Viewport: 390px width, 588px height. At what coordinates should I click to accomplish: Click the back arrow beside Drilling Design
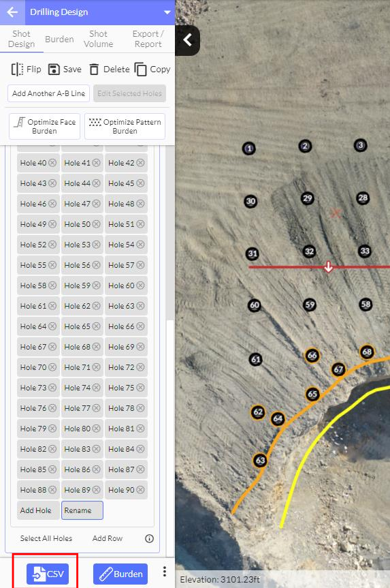tap(12, 12)
